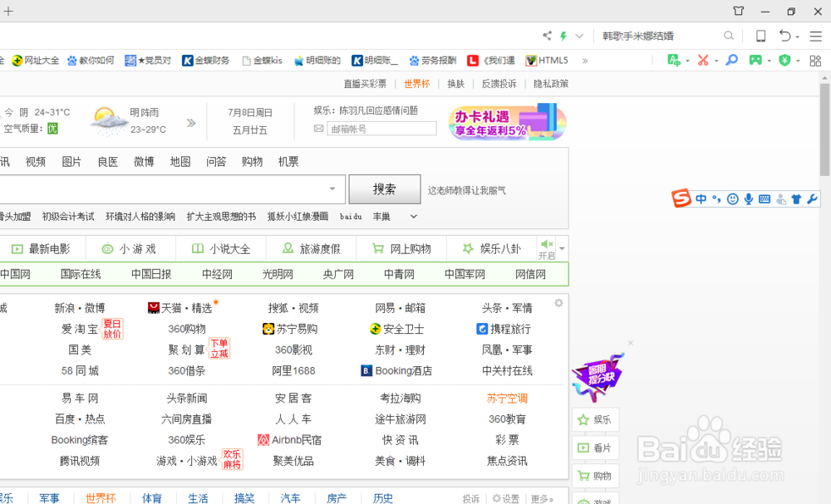
Task: Expand the bookmarks bar overflow chevron
Action: pyautogui.click(x=585, y=61)
